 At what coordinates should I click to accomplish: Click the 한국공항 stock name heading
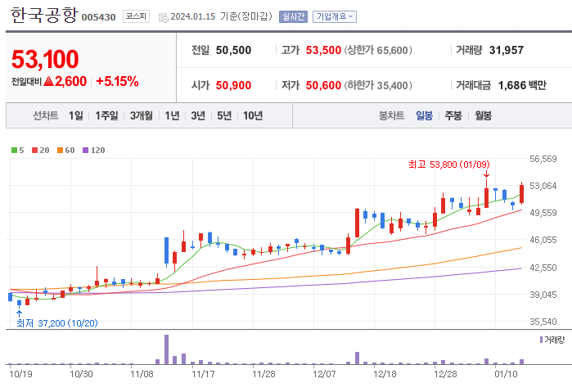44,16
